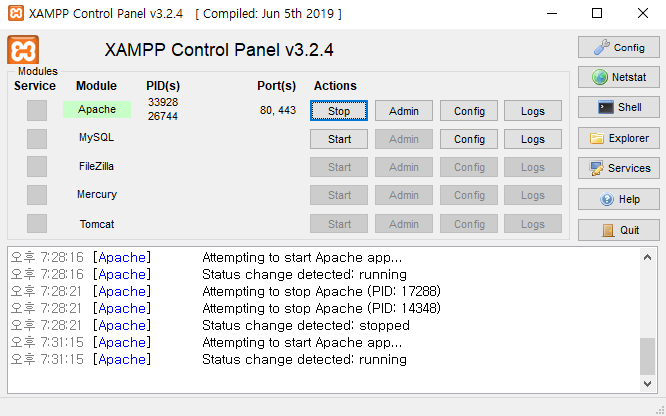666x416 pixels.
Task: Click Mercury Config button
Action: click(469, 195)
